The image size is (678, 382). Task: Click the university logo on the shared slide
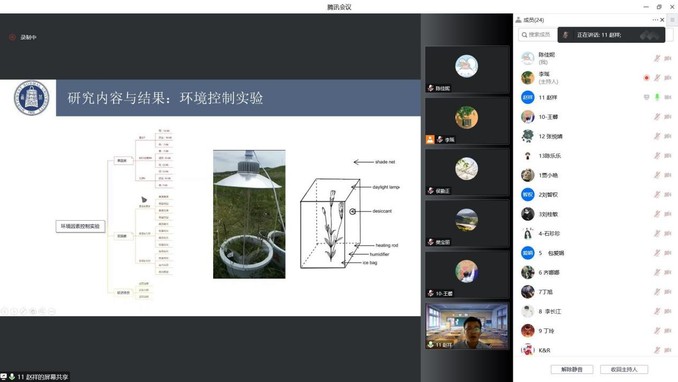pos(31,98)
